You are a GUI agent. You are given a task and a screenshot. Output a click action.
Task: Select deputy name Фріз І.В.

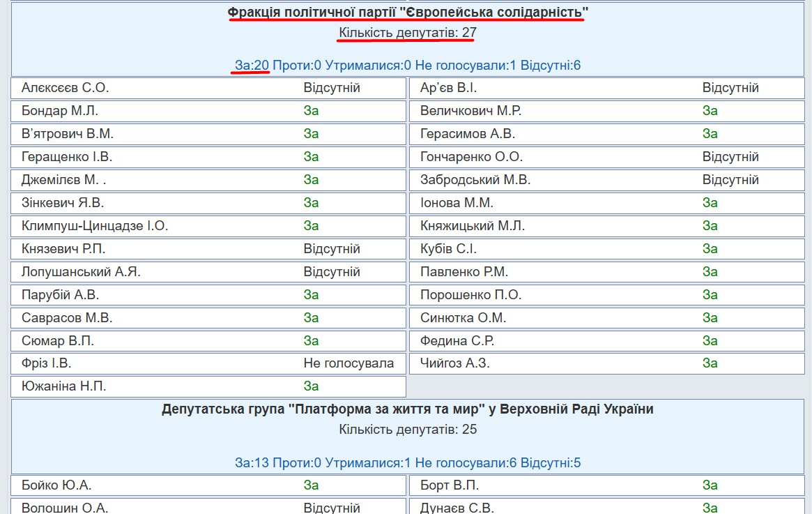pyautogui.click(x=46, y=363)
